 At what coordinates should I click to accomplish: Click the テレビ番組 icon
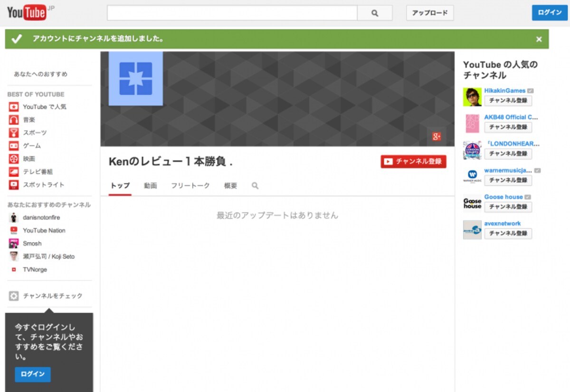[14, 172]
